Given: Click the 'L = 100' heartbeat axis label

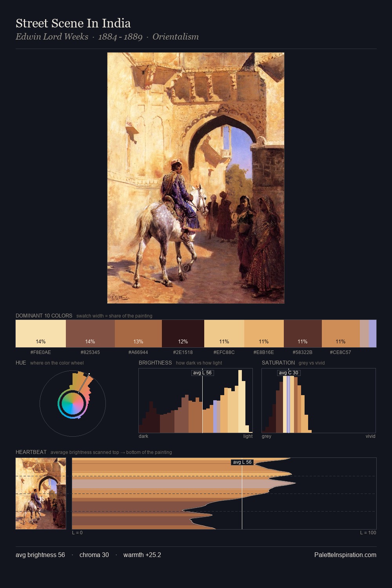Looking at the screenshot, I should 368,532.
